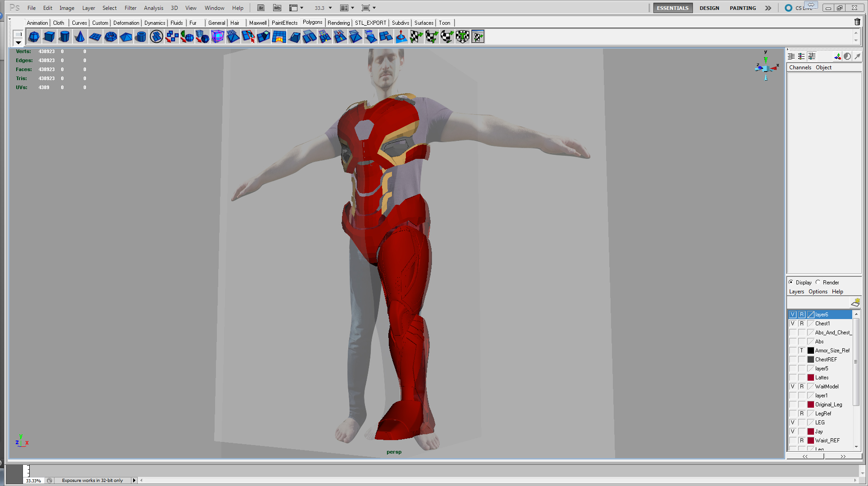The width and height of the screenshot is (868, 486).
Task: Open the status bar info arrow menu
Action: (134, 480)
